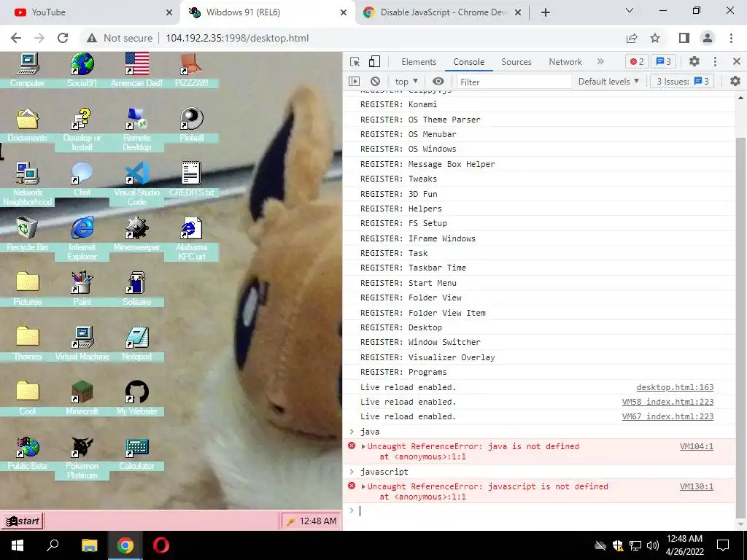Toggle the device toolbar in DevTools

point(375,61)
